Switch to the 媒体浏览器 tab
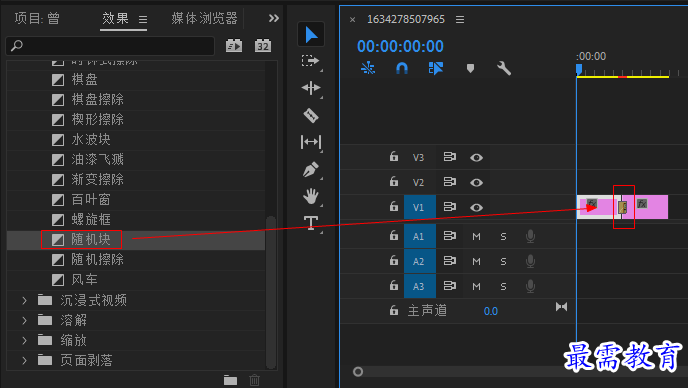The width and height of the screenshot is (688, 388). coord(204,18)
